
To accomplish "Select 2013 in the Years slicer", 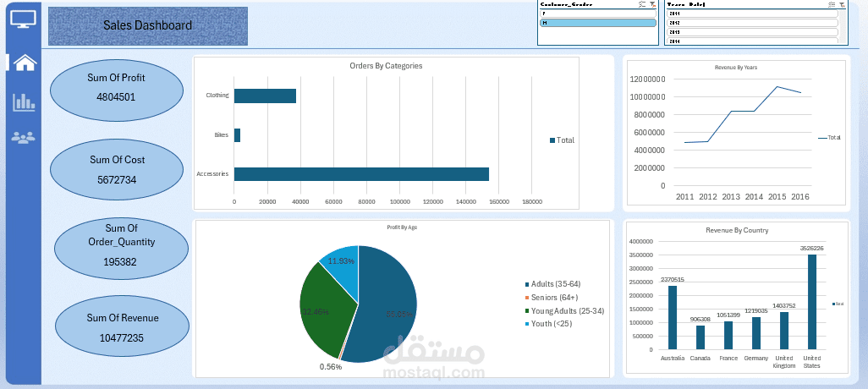I will point(752,32).
